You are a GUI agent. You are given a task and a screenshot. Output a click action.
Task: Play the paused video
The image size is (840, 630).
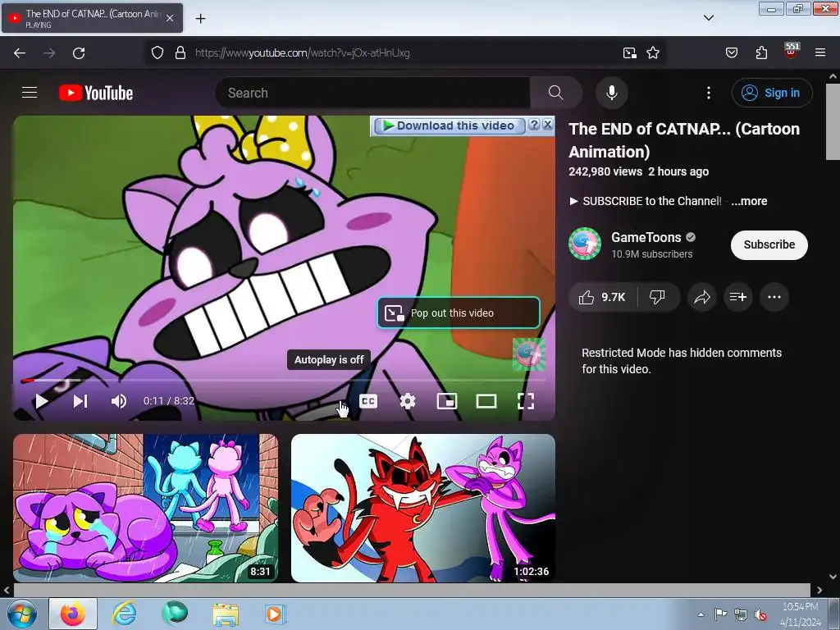click(x=41, y=400)
